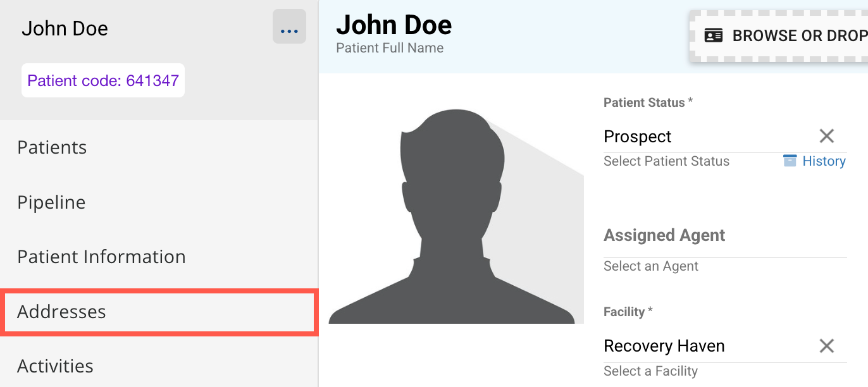Click John Doe name in sidebar header

[x=65, y=28]
